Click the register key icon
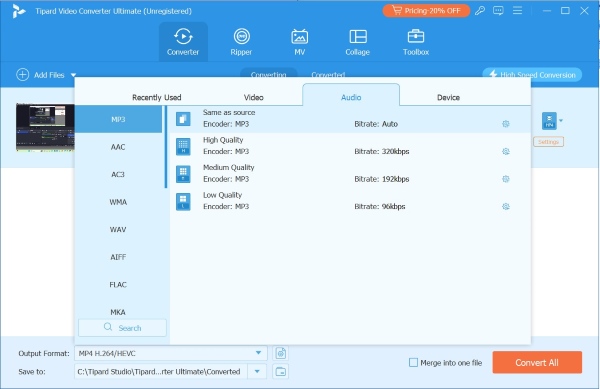 click(x=480, y=11)
